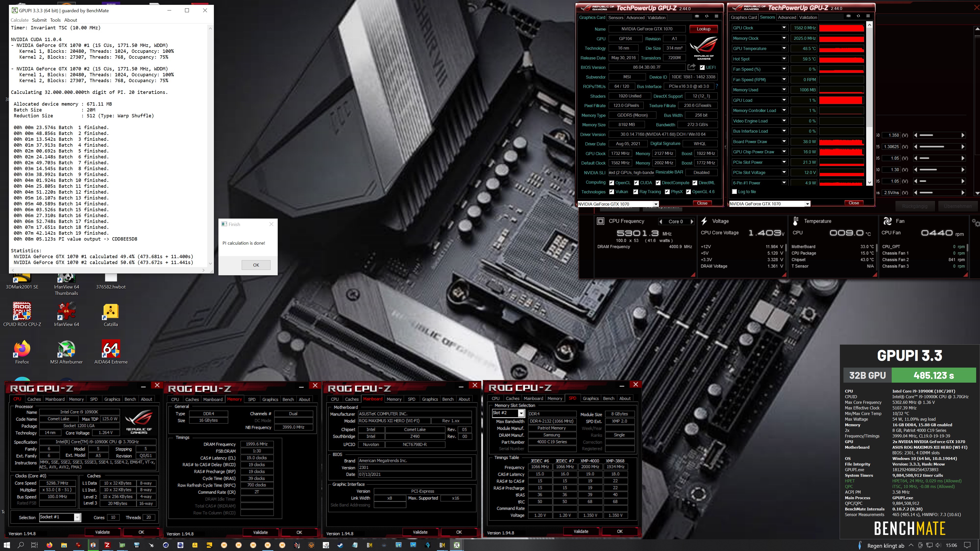Open the hamburger menu of the left GPU-Z window

click(x=716, y=16)
